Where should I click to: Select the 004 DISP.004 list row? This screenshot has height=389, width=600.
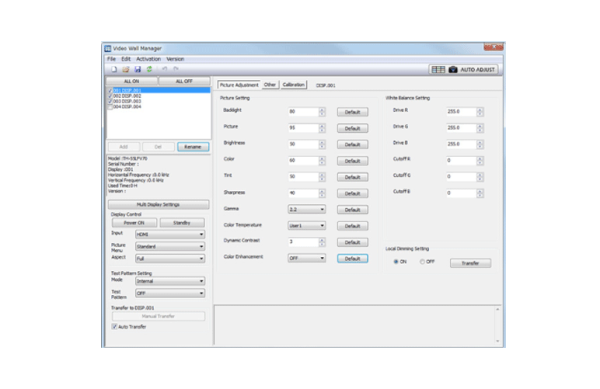point(158,107)
